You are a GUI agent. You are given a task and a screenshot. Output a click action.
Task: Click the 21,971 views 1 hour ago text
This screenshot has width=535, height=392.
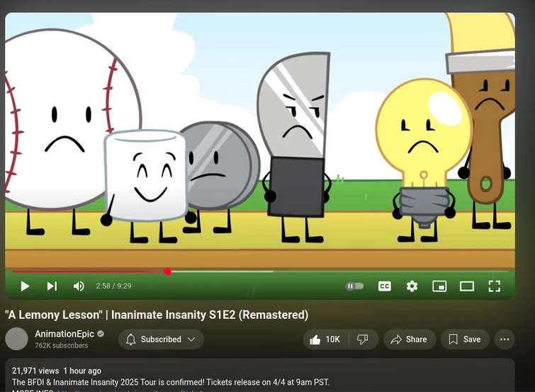[57, 371]
